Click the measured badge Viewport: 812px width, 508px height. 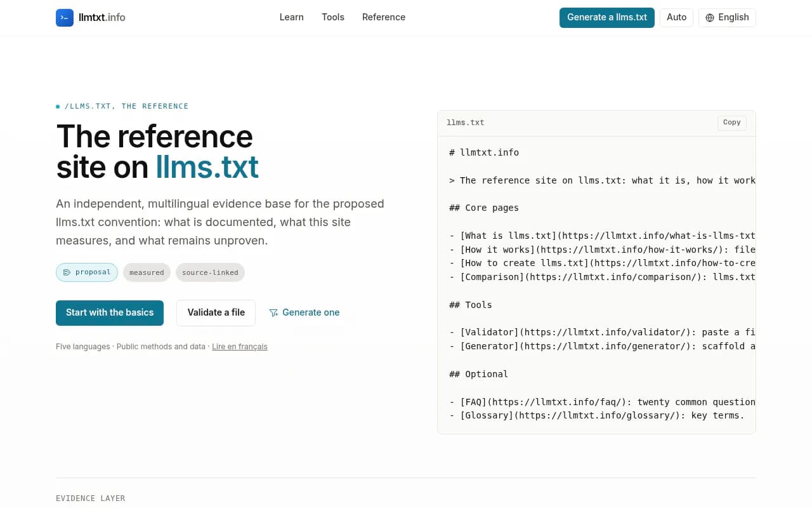(x=147, y=272)
